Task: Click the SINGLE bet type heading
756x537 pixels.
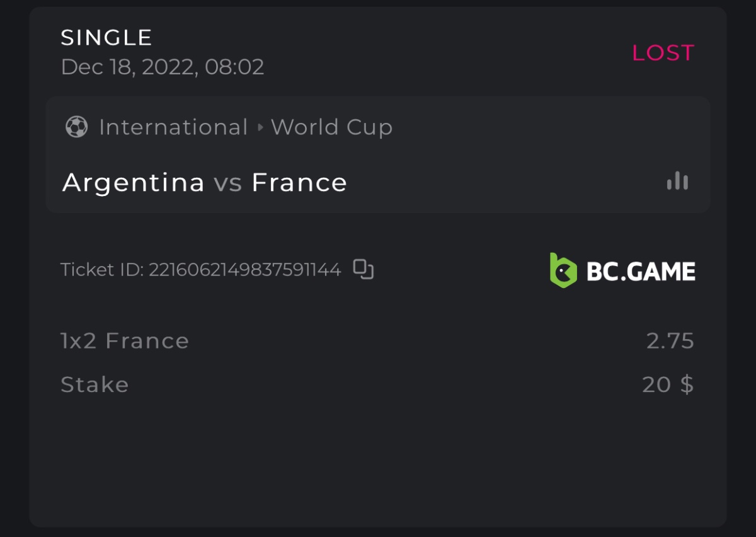Action: (106, 38)
